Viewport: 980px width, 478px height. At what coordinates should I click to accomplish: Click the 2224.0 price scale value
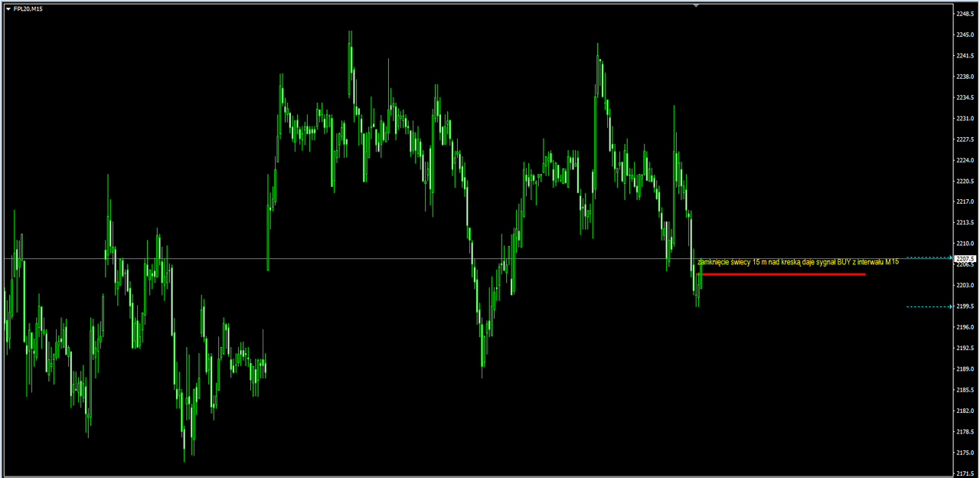click(x=965, y=160)
